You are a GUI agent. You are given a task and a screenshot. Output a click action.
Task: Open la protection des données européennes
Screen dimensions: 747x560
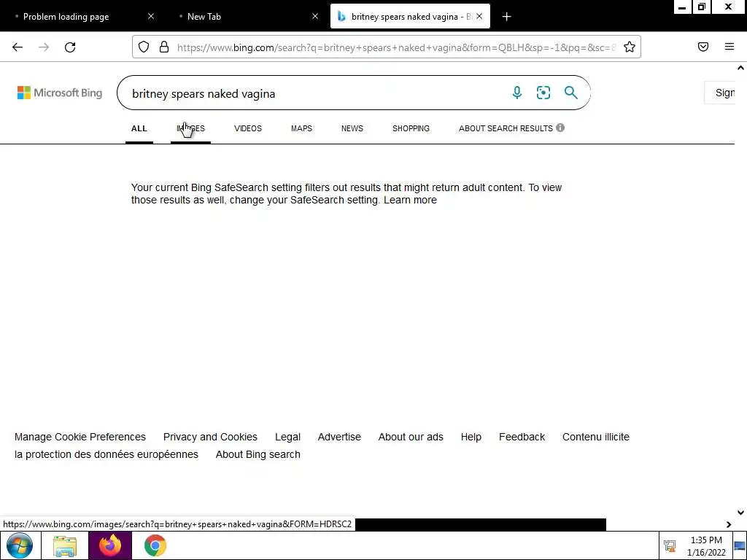[107, 454]
